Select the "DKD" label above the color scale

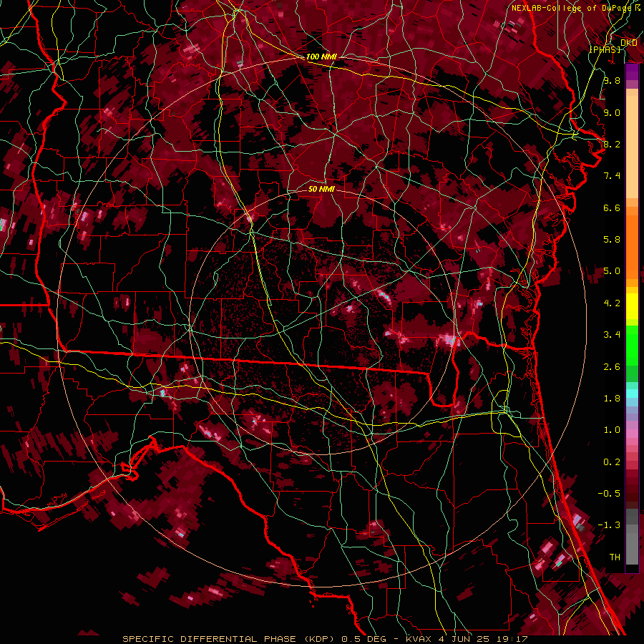(629, 42)
